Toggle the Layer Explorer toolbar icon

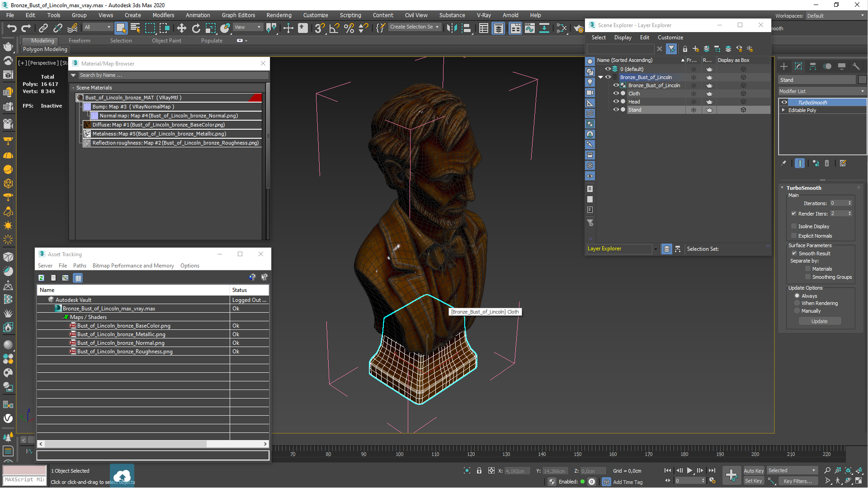coord(498,28)
